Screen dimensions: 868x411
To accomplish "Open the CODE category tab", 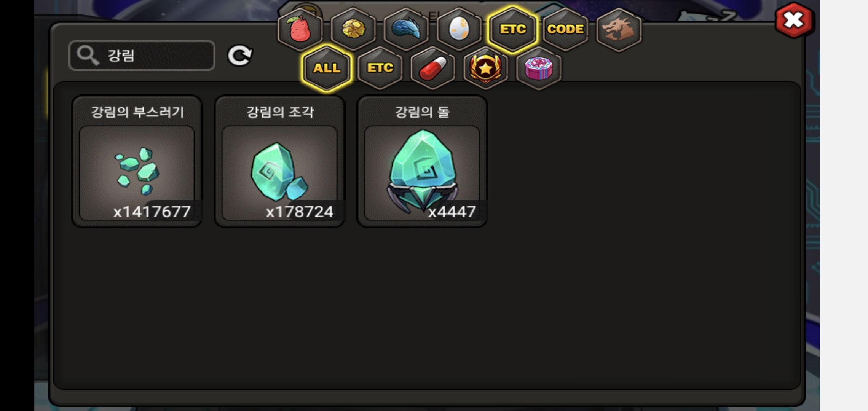I will 565,29.
